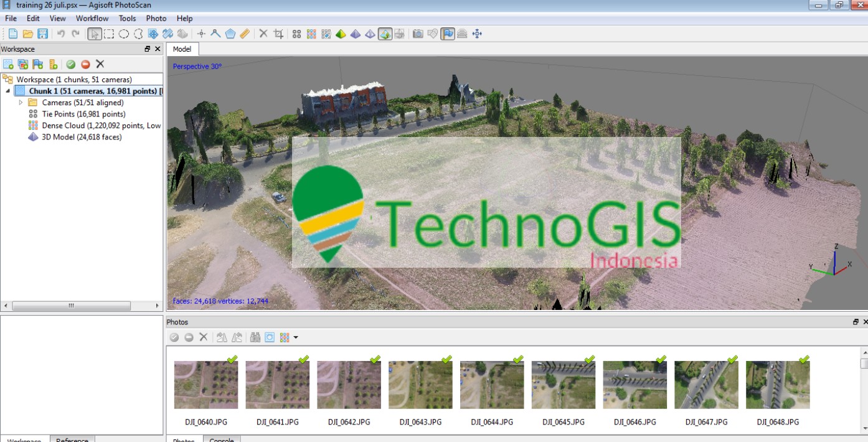868x442 pixels.
Task: Pick the Draw Polyline tool
Action: coord(215,34)
